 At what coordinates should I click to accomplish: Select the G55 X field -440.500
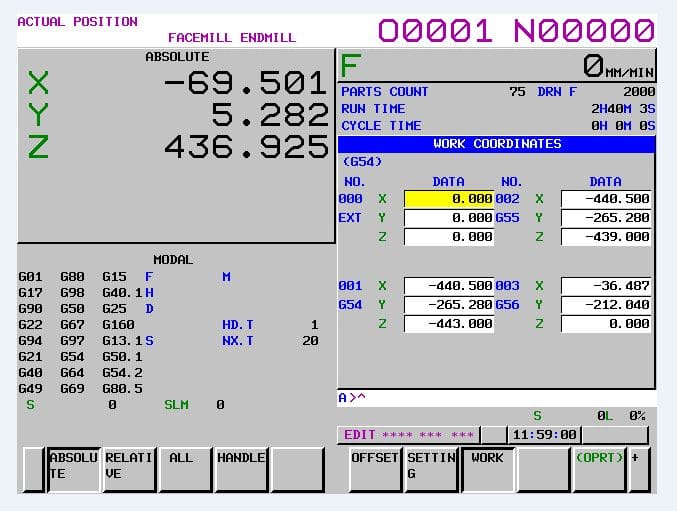606,199
